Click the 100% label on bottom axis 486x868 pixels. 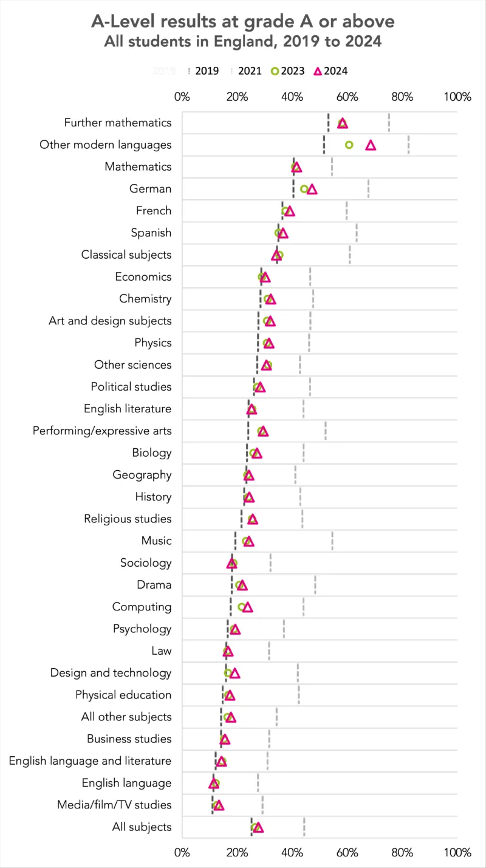click(457, 853)
